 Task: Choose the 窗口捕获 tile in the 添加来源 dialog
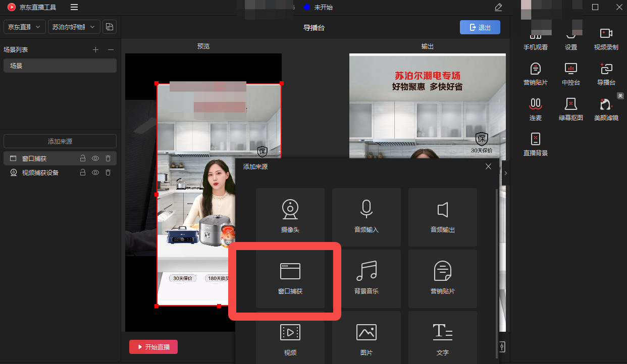(x=290, y=278)
